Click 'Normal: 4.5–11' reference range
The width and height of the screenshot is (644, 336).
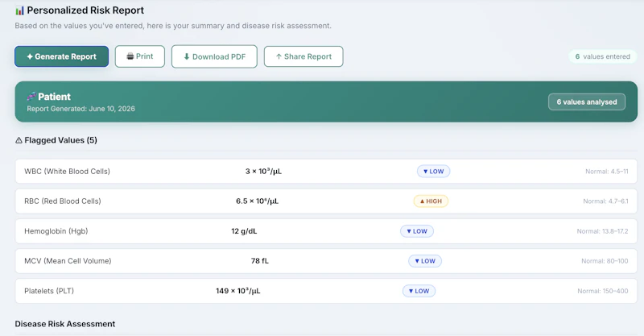click(607, 172)
